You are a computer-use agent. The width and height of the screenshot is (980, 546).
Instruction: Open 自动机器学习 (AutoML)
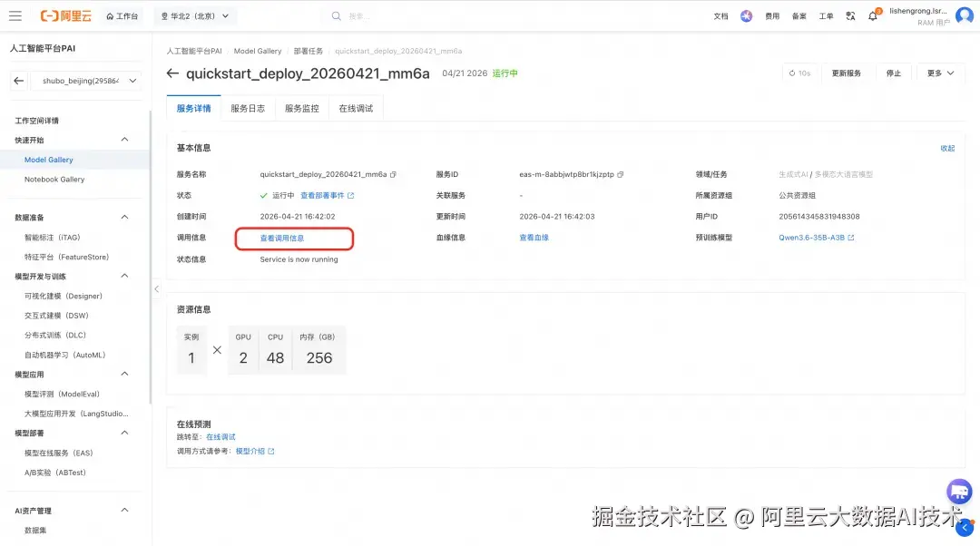pyautogui.click(x=65, y=355)
